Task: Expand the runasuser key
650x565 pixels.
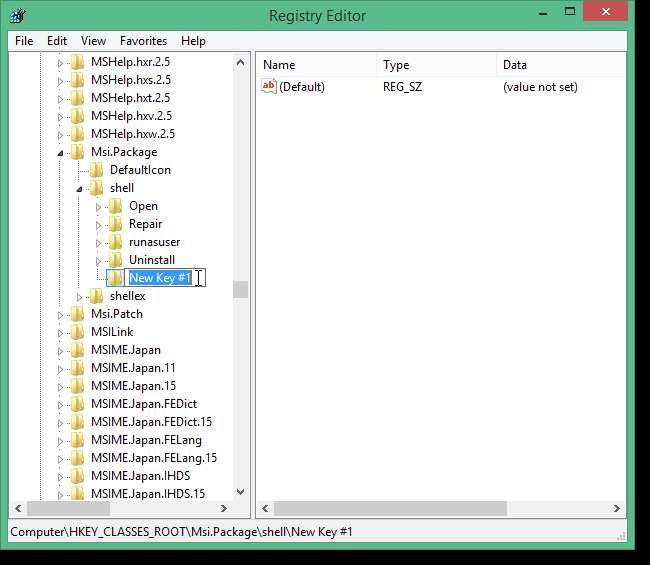Action: point(98,243)
